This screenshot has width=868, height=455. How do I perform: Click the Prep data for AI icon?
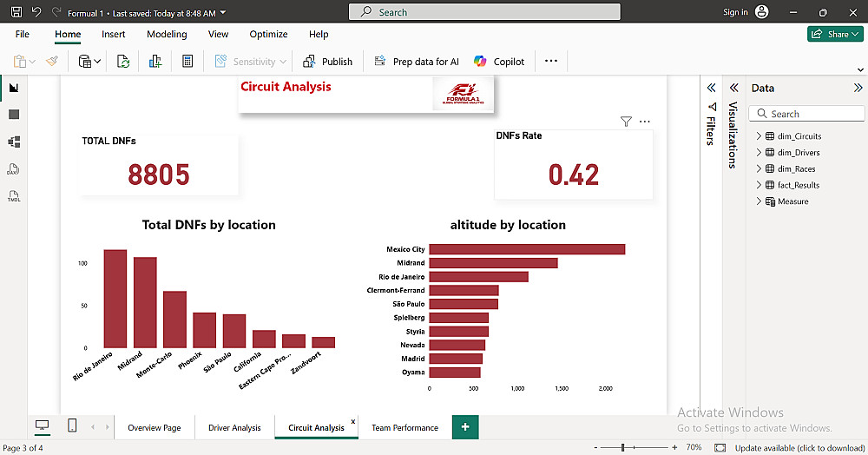[380, 62]
